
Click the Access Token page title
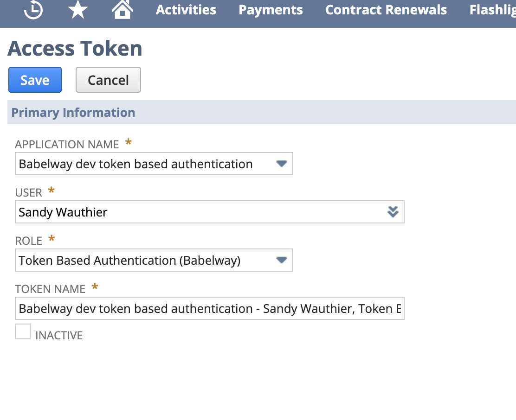coord(75,48)
